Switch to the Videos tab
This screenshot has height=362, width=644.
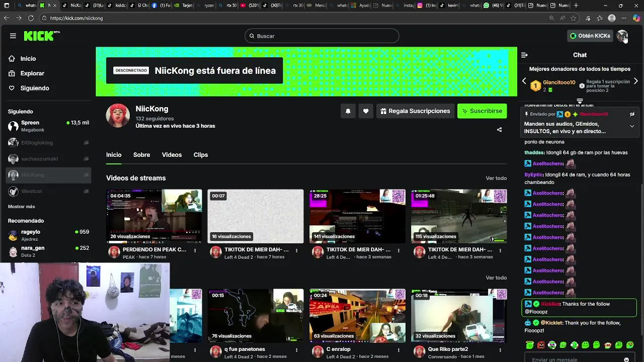(x=172, y=155)
